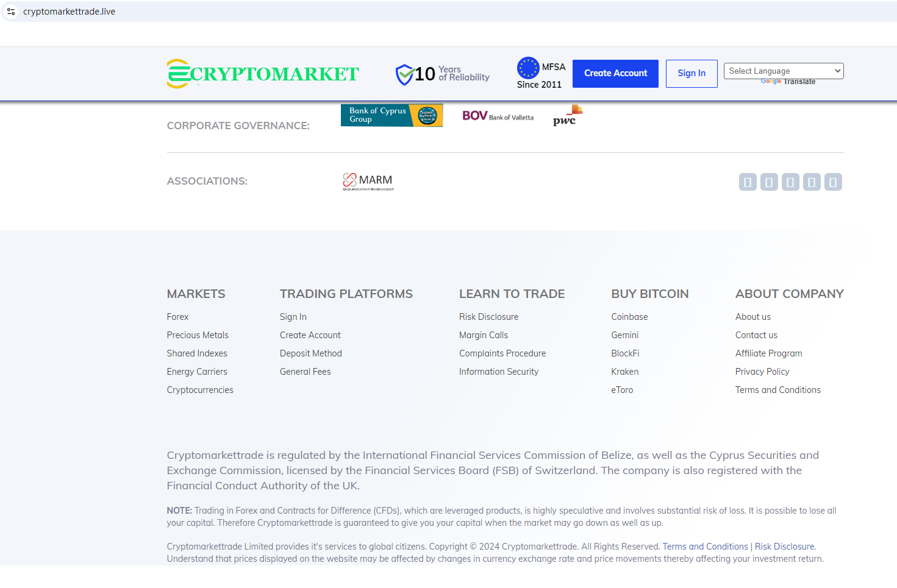The width and height of the screenshot is (897, 588).
Task: Open the About us link
Action: tap(753, 317)
